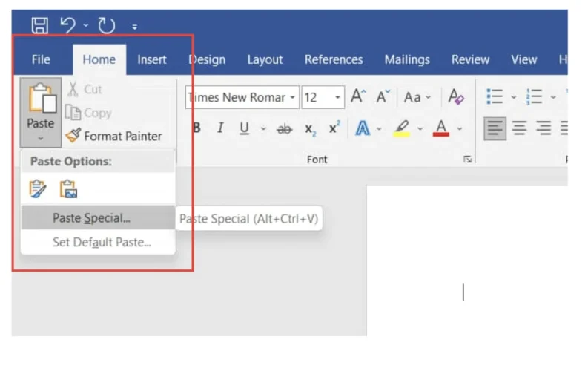Toggle subscript formatting
Screen dimensions: 588x371
point(309,128)
